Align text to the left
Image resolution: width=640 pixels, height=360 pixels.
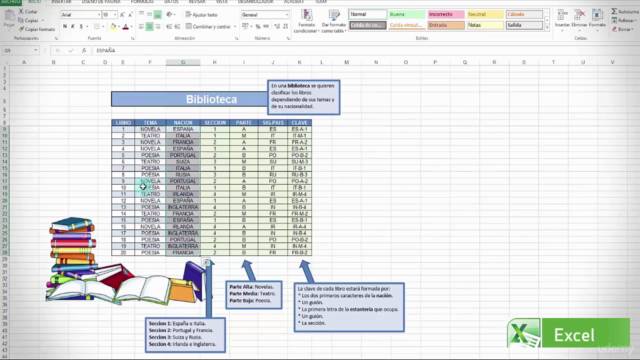click(141, 27)
